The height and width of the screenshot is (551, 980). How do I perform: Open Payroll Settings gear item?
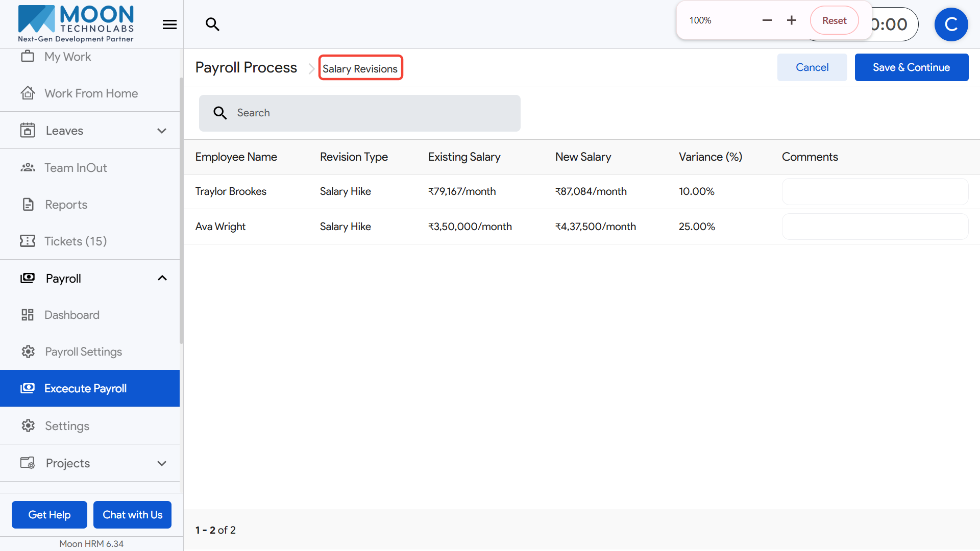click(x=83, y=352)
